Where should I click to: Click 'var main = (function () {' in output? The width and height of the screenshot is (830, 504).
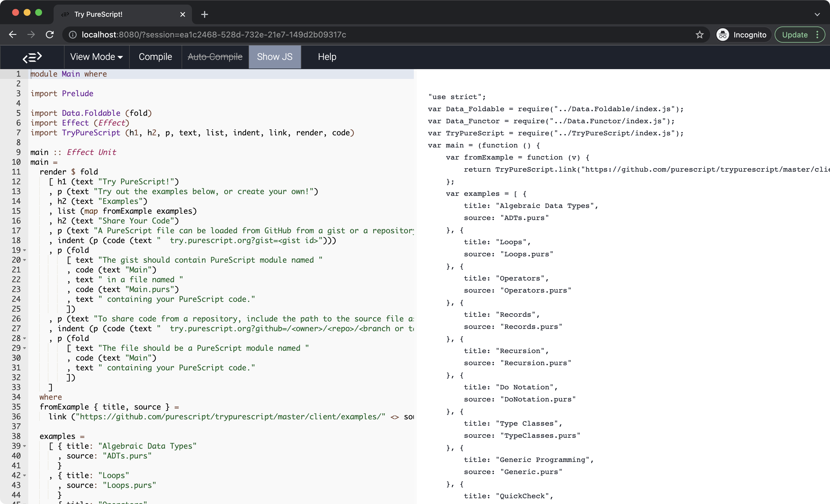coord(484,145)
